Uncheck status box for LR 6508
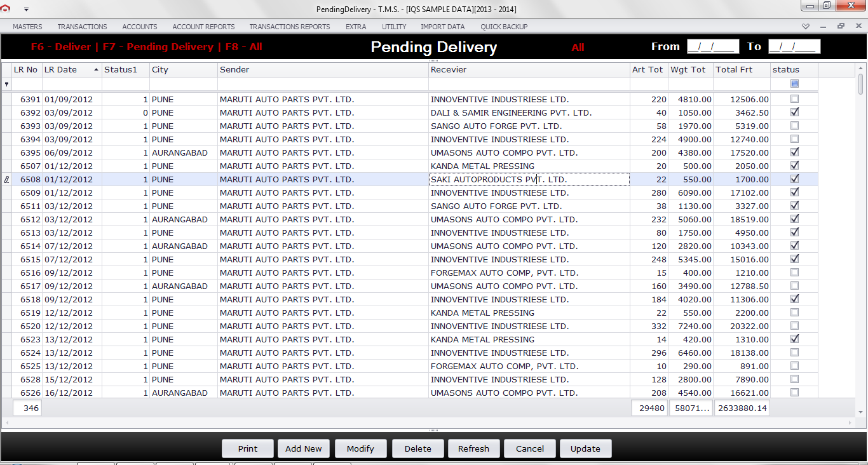 pyautogui.click(x=794, y=179)
